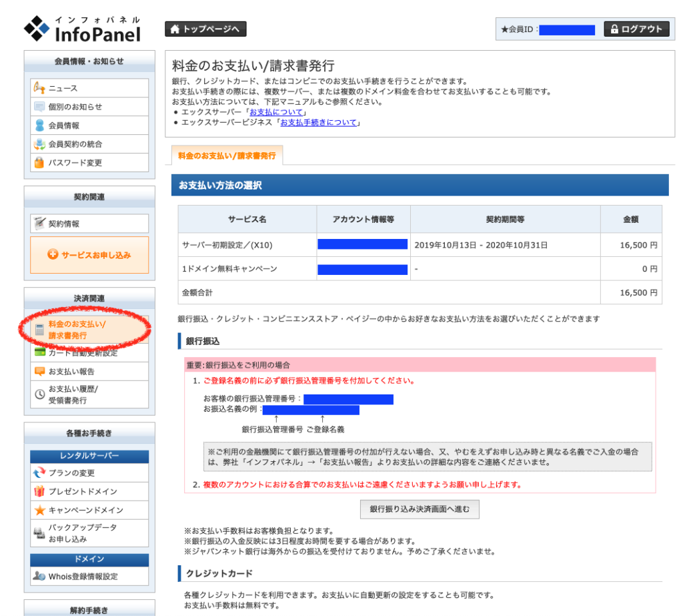The width and height of the screenshot is (683, 616).
Task: Click the 金額 column header
Action: click(x=631, y=220)
